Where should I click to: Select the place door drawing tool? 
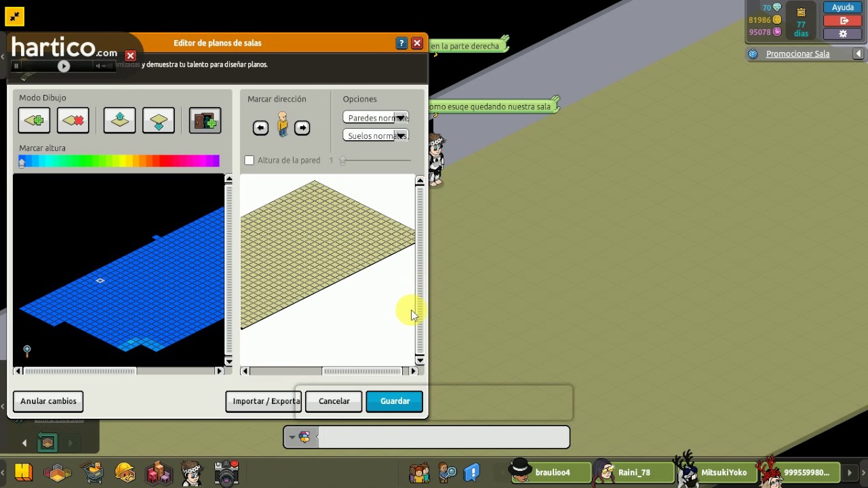click(205, 121)
